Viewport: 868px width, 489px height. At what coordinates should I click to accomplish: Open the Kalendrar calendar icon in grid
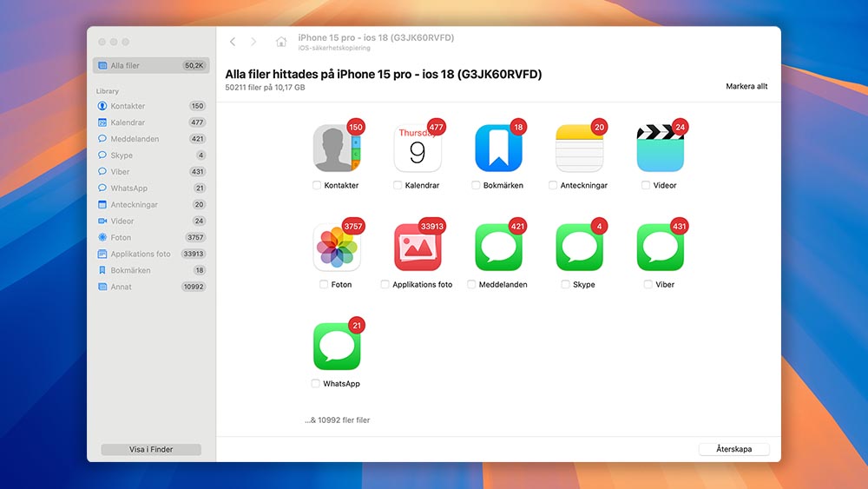tap(418, 149)
